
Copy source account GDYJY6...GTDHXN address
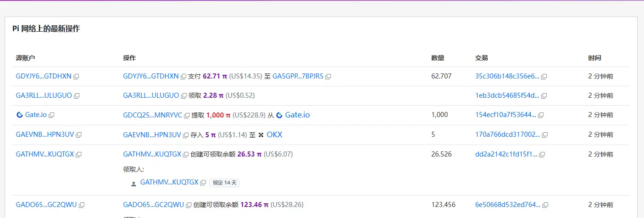[77, 76]
